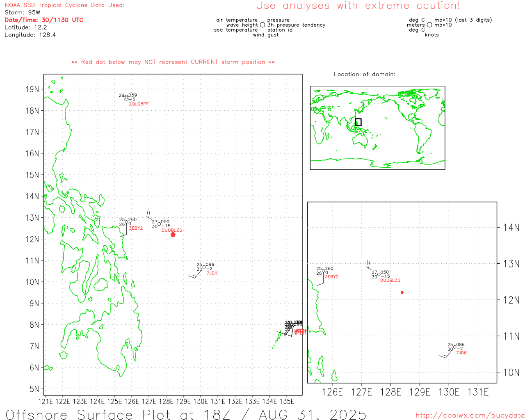The width and height of the screenshot is (525, 420).
Task: Click the 'knots' units label
Action: [432, 35]
